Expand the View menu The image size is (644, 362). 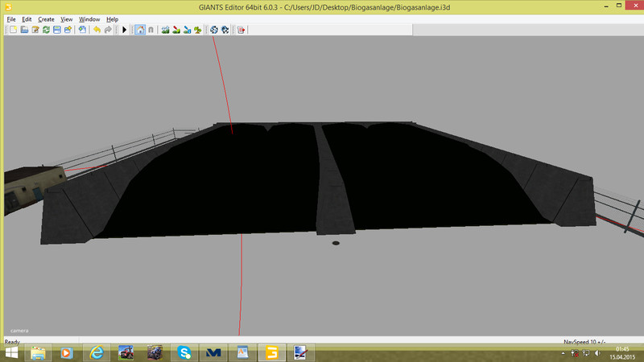pos(68,19)
